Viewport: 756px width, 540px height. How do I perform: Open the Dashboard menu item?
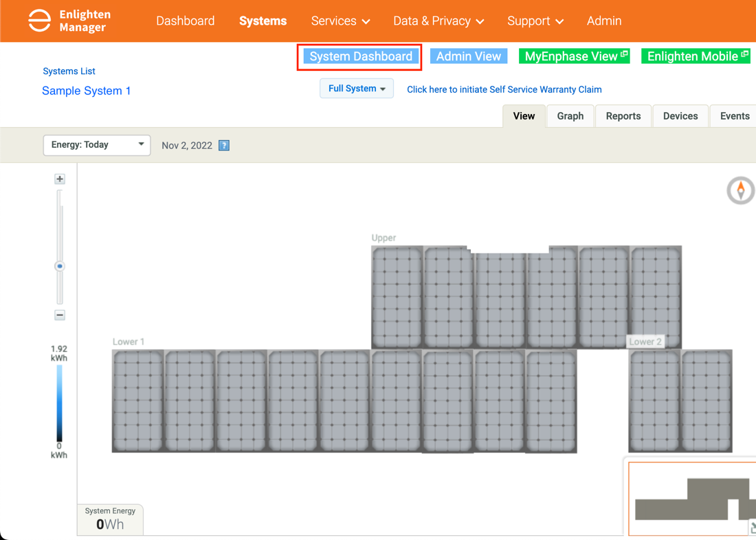186,21
